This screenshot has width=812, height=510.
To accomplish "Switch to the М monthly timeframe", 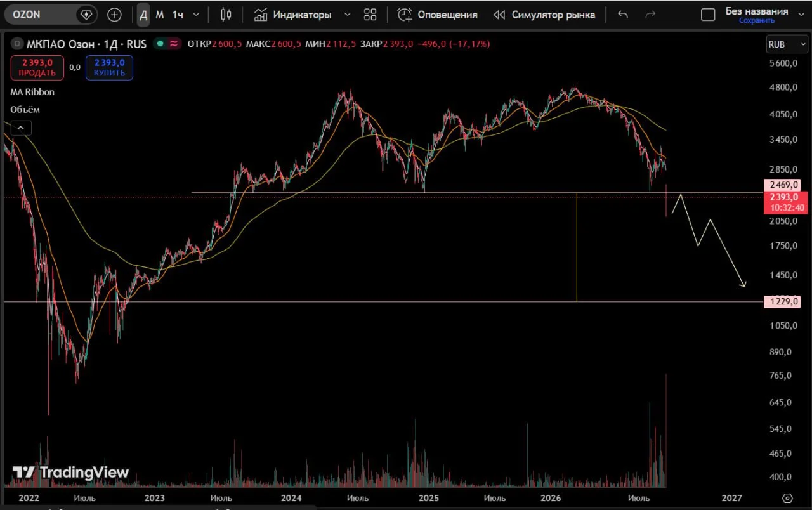I will click(160, 15).
